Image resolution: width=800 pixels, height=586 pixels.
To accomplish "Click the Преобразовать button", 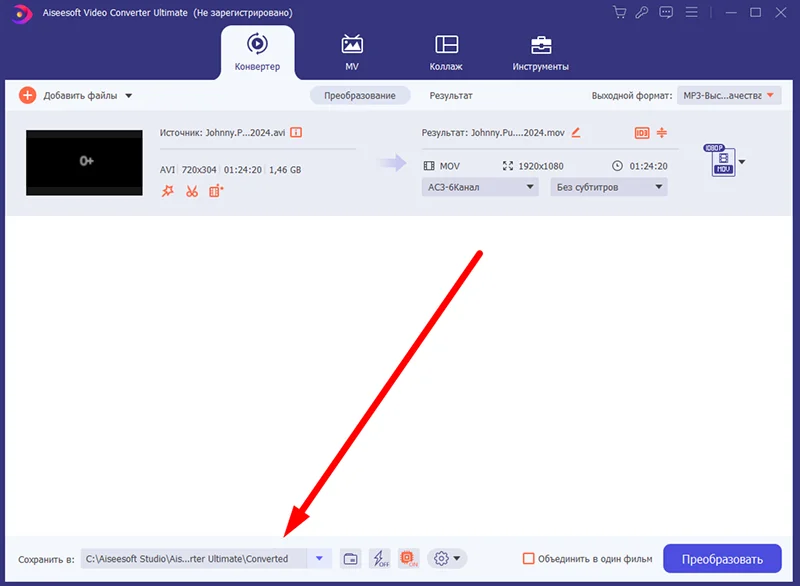I will pos(722,559).
